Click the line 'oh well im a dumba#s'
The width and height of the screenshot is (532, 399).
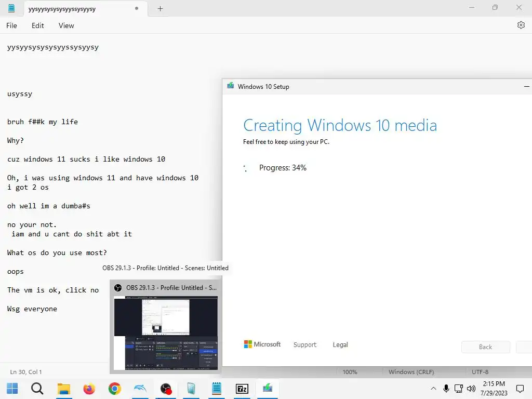[48, 206]
